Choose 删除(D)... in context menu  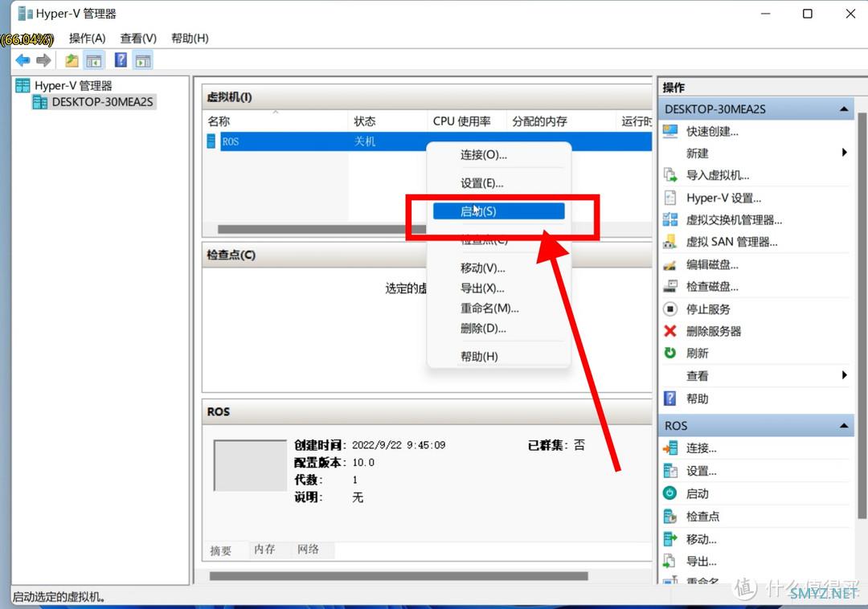[x=499, y=329]
